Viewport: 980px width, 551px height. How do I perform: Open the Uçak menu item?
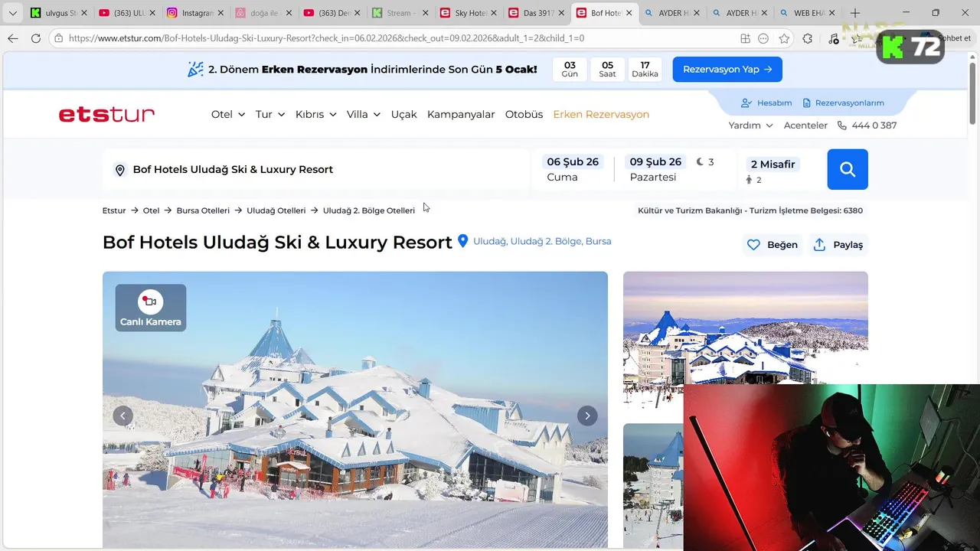coord(403,114)
